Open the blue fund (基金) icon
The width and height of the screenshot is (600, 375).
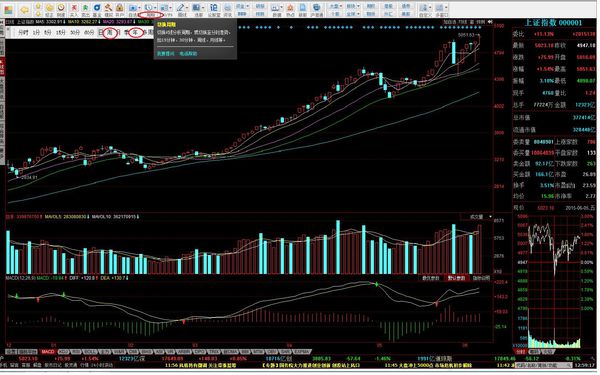pos(97,8)
